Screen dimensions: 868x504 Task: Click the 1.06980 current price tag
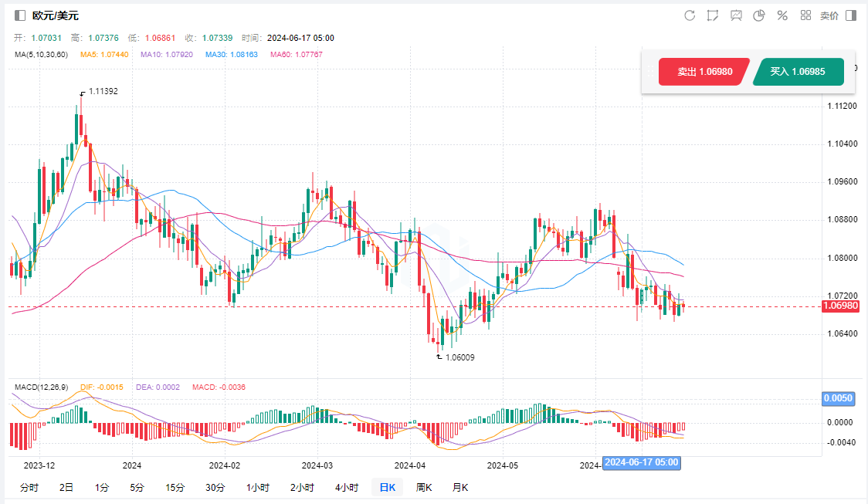[840, 306]
